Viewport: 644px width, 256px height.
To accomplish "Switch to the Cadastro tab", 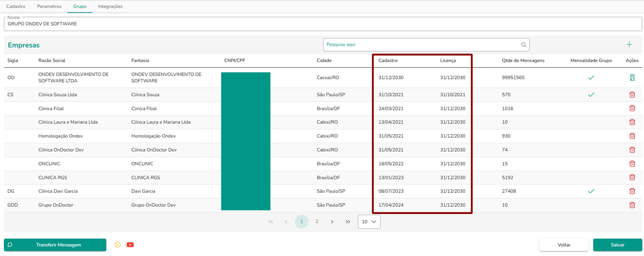I will [16, 7].
